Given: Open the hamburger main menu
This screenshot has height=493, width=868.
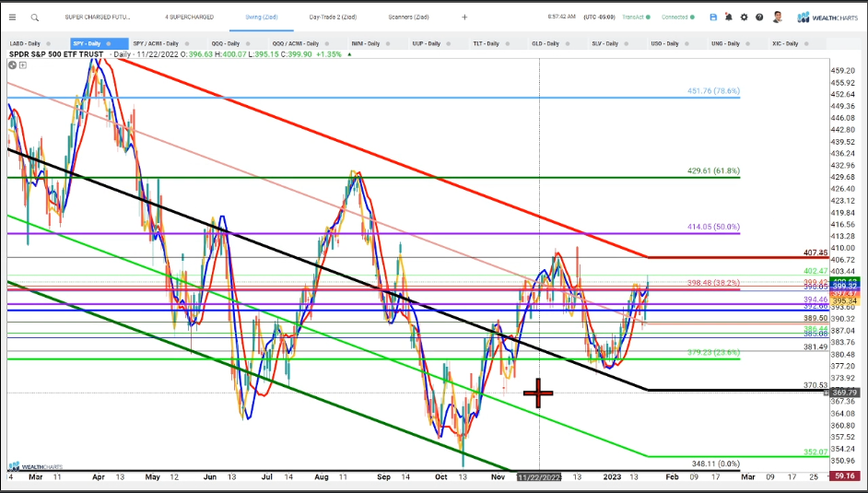Looking at the screenshot, I should (12, 18).
